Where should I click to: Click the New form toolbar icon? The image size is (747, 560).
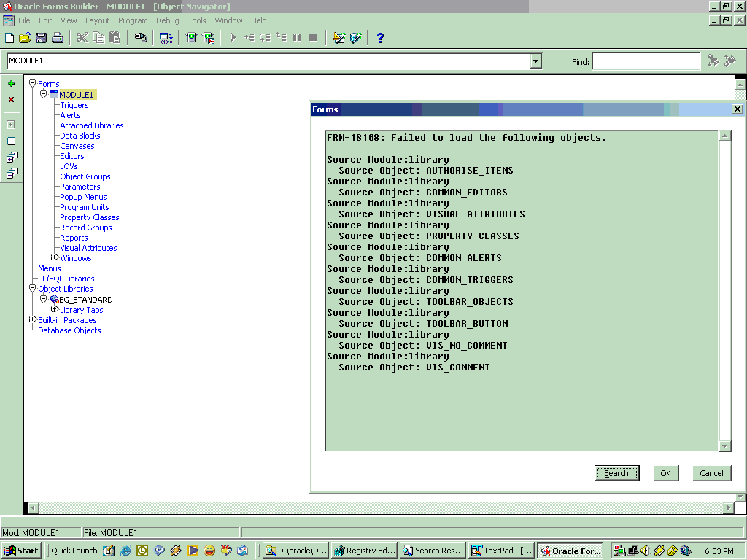[x=9, y=38]
